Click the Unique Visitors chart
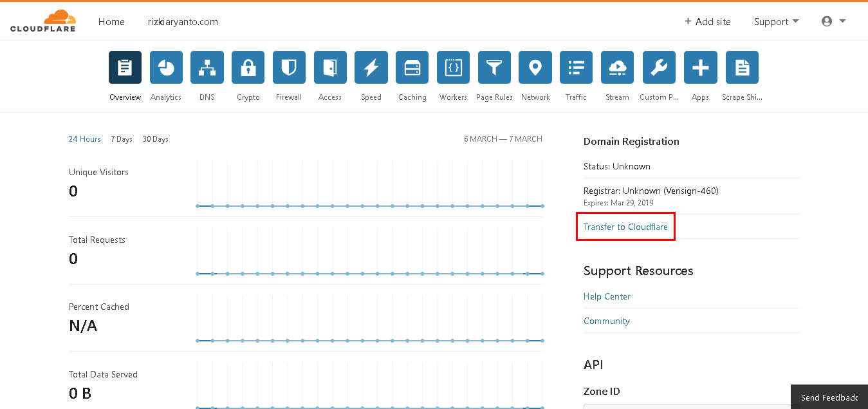This screenshot has height=409, width=868. point(370,184)
